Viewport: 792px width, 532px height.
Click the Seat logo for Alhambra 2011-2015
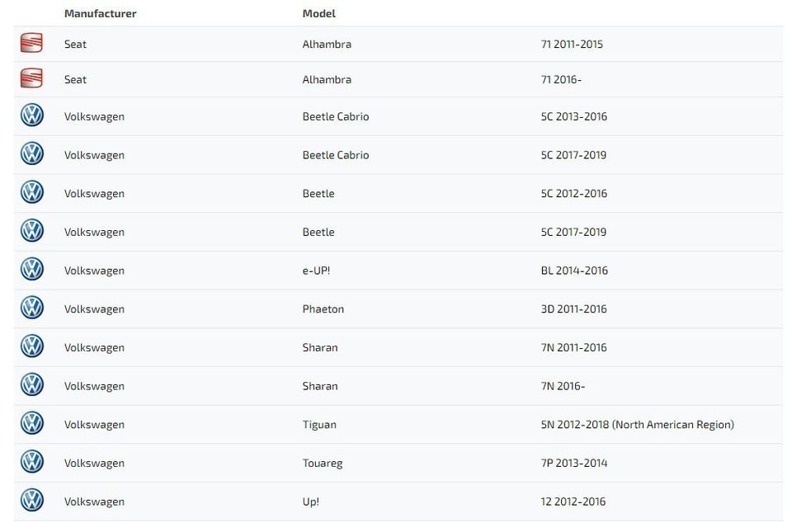coord(31,44)
